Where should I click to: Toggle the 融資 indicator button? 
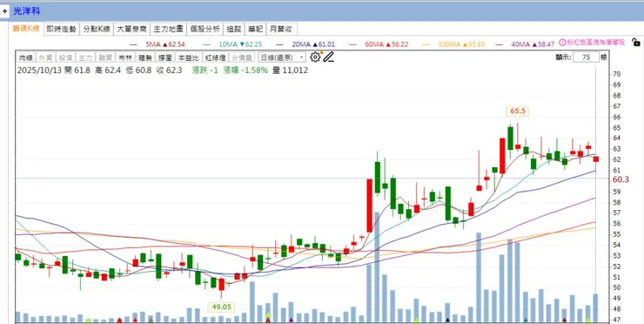point(104,57)
